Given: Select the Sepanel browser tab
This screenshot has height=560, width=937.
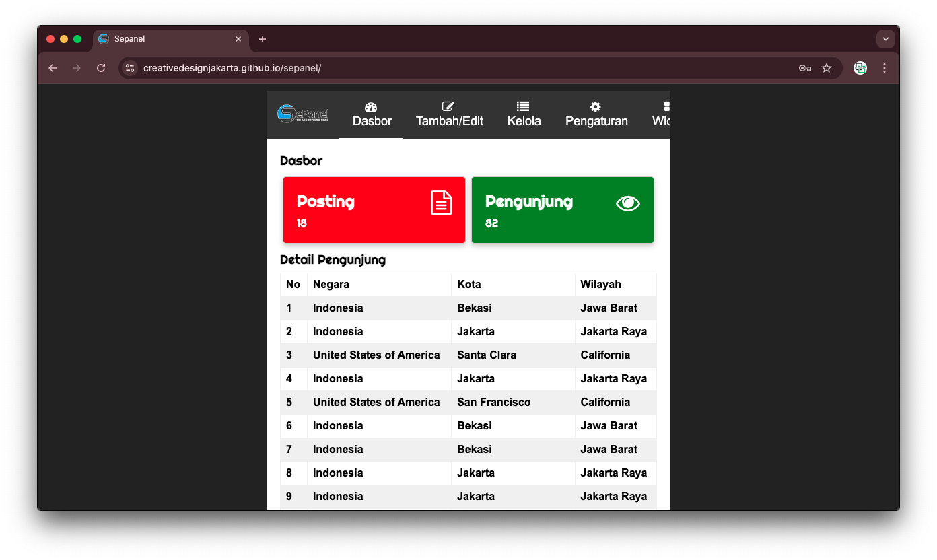Looking at the screenshot, I should pyautogui.click(x=170, y=39).
